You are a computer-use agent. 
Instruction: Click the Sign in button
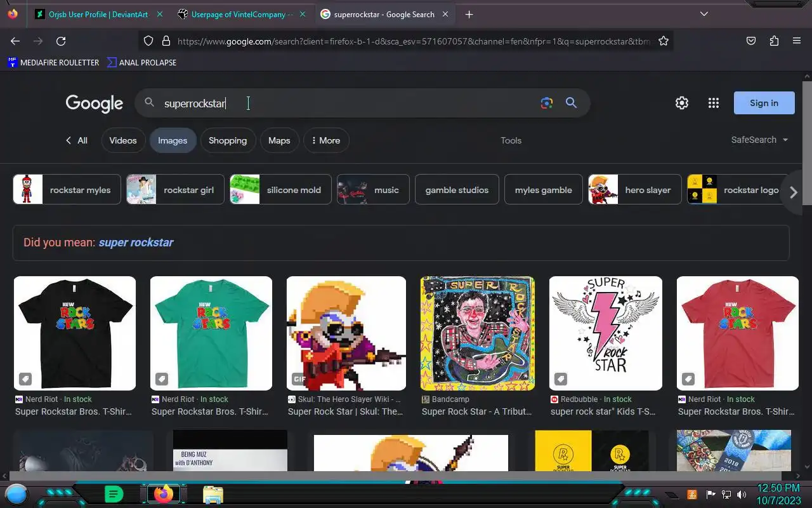click(x=764, y=103)
